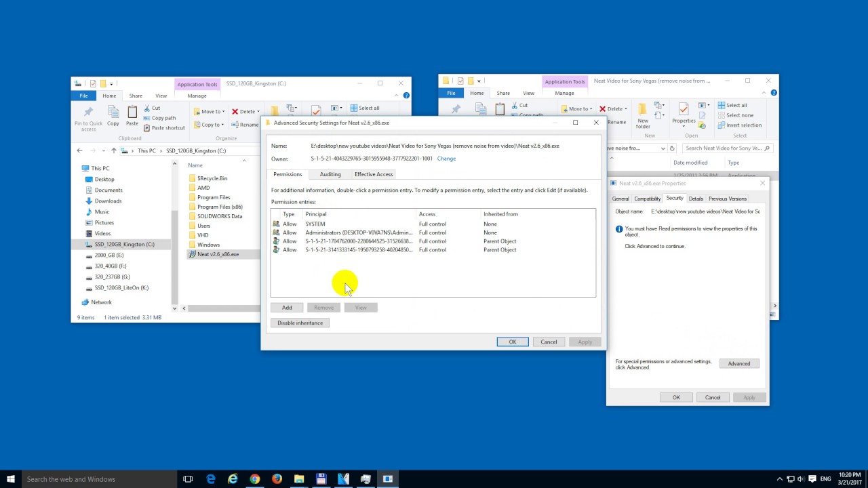
Task: Expand address bar dropdown in Neat Video window
Action: click(663, 148)
